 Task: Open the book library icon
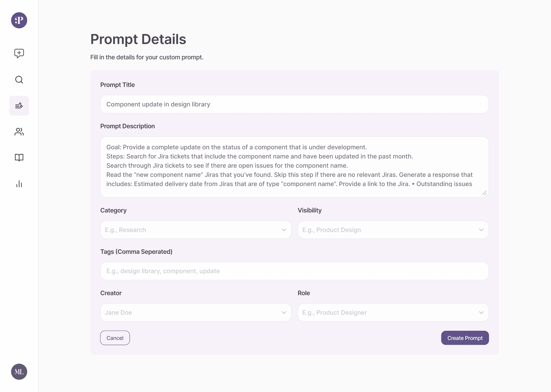tap(19, 158)
